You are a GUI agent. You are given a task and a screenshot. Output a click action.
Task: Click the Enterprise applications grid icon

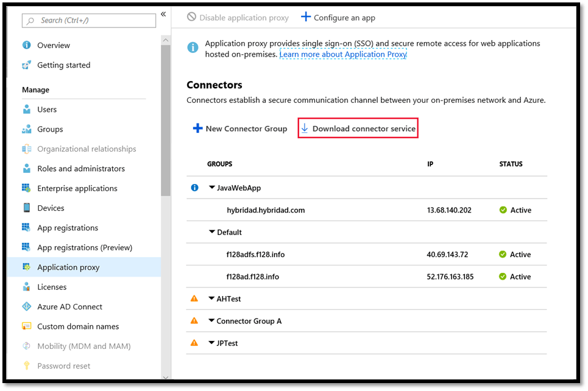coord(26,188)
